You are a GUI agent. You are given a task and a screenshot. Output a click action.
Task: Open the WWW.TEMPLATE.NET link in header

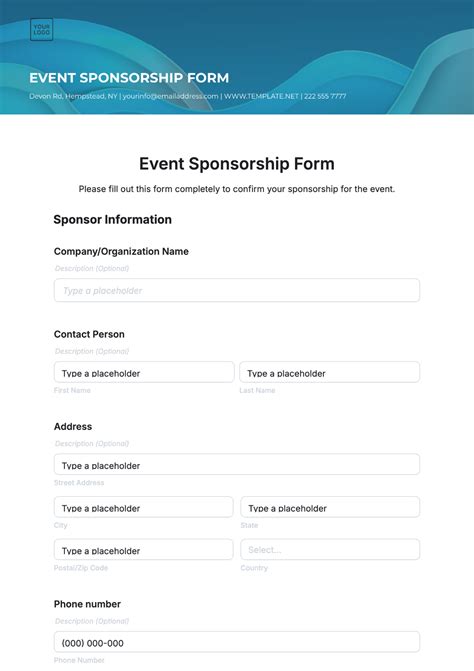(x=261, y=96)
